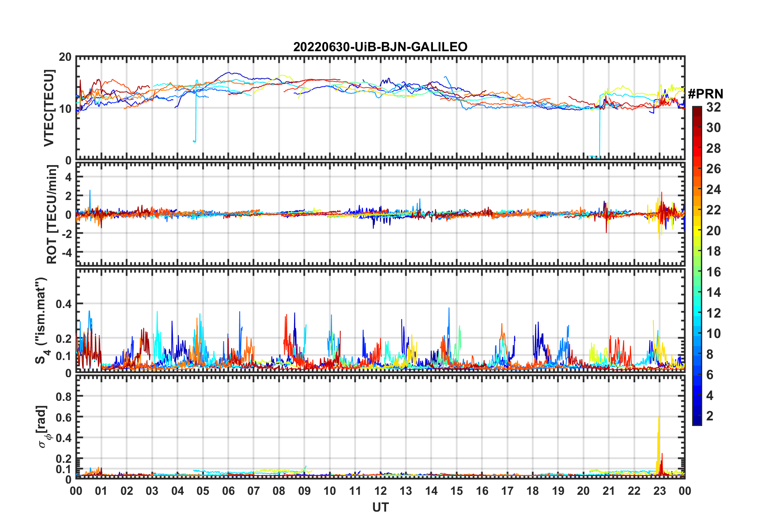761x532 pixels.
Task: Click UT axis tick label 19
Action: tap(558, 491)
